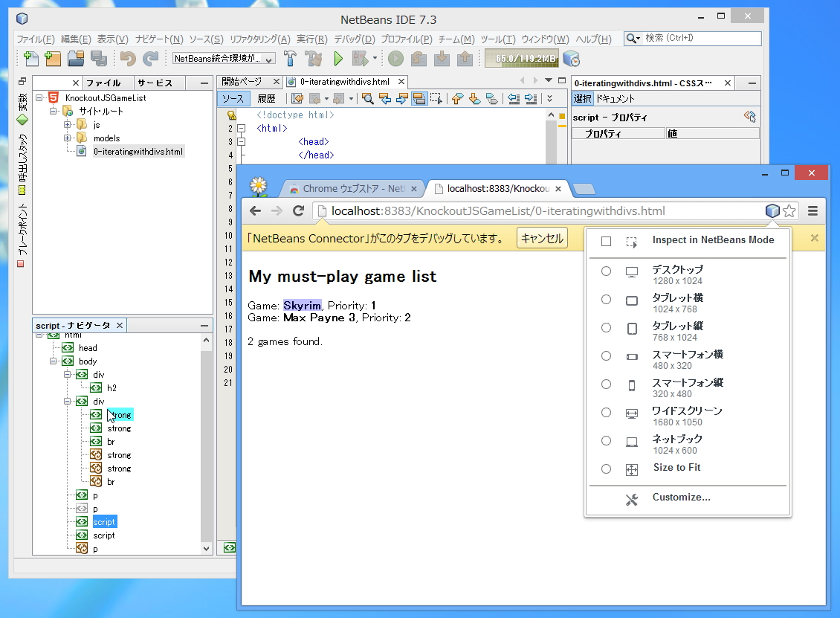Expand the js folder in project tree

click(x=65, y=124)
